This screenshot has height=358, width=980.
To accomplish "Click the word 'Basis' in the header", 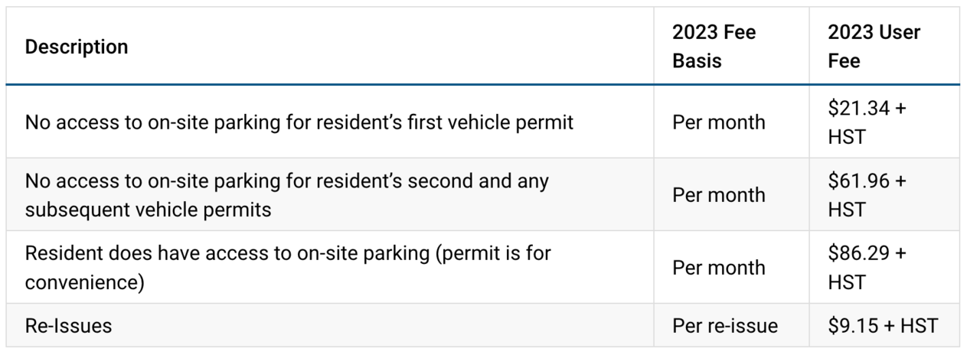I will pos(697,61).
